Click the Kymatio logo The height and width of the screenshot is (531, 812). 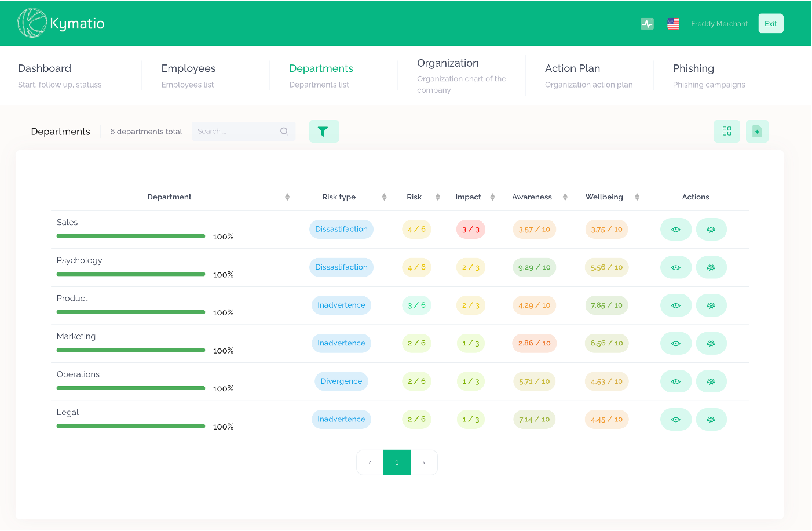pyautogui.click(x=61, y=23)
